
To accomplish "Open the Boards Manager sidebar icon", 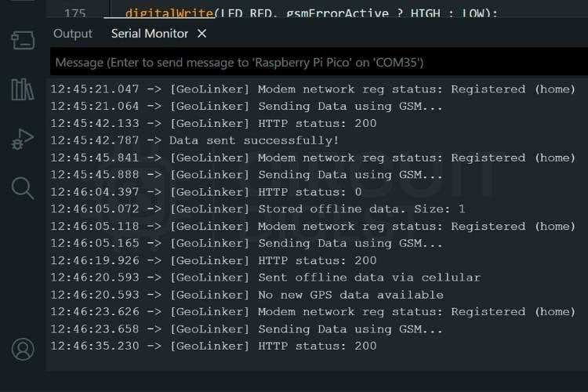I will pos(23,40).
